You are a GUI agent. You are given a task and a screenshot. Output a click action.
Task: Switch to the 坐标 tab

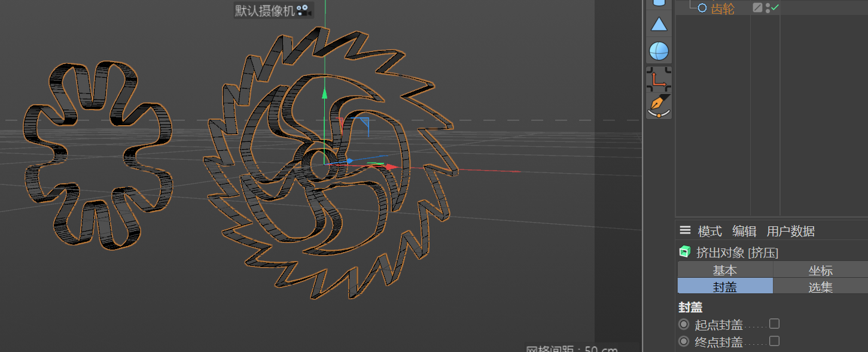(x=820, y=270)
